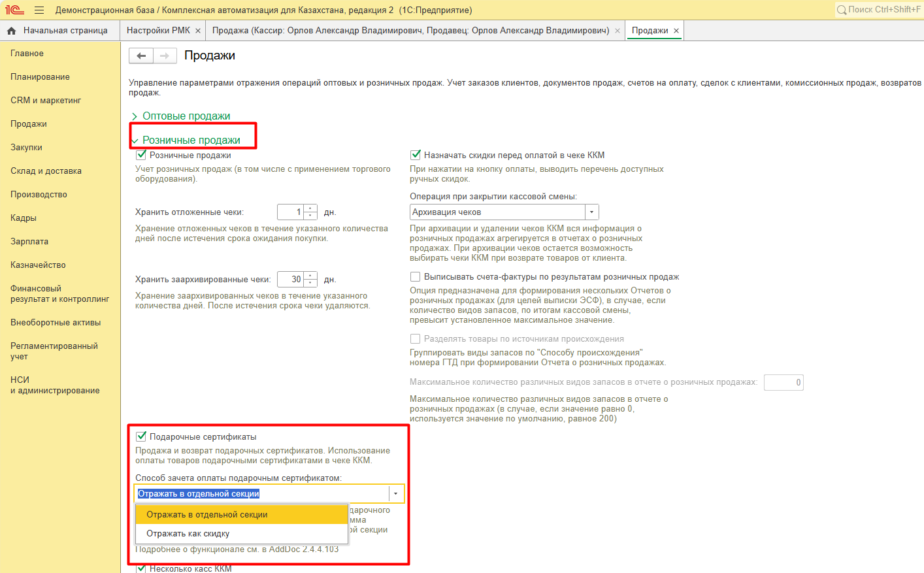
Task: Uncheck the Розничные продажи checkbox
Action: point(141,156)
